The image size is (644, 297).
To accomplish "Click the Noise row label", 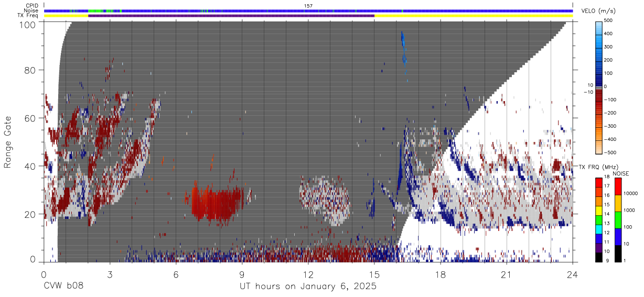I will click(x=31, y=10).
